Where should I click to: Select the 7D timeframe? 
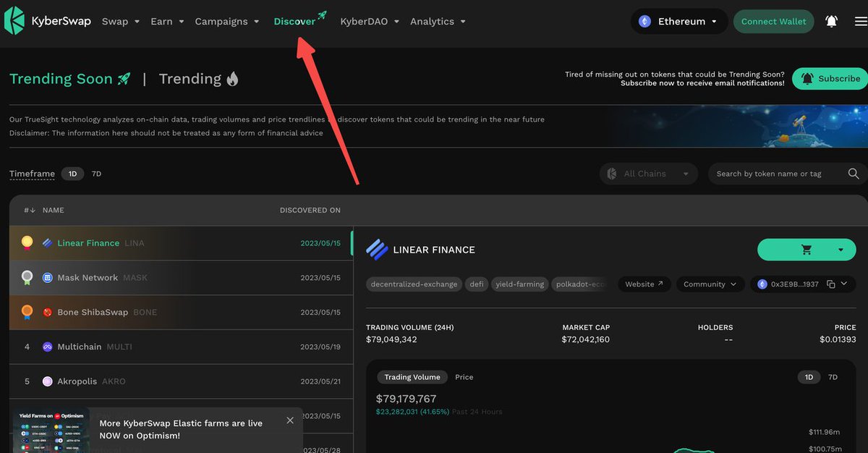(96, 174)
